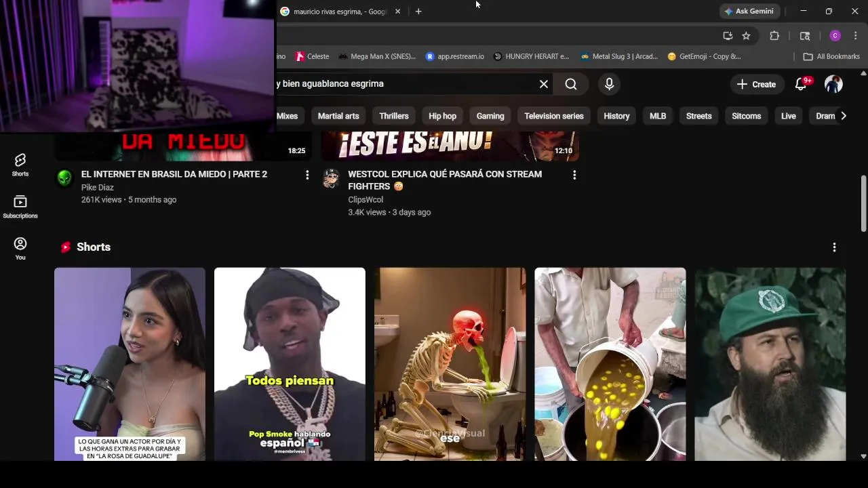Screen dimensions: 868x488
Task: Click Pike Díaz channel name
Action: click(x=98, y=188)
